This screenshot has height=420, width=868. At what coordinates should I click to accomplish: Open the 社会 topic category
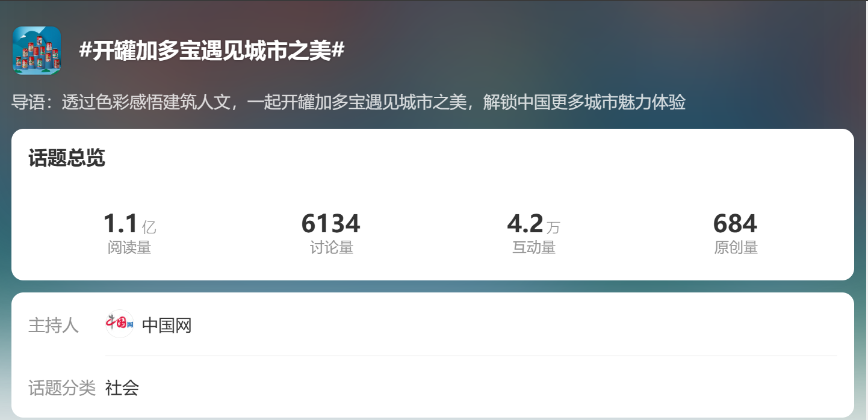[122, 388]
